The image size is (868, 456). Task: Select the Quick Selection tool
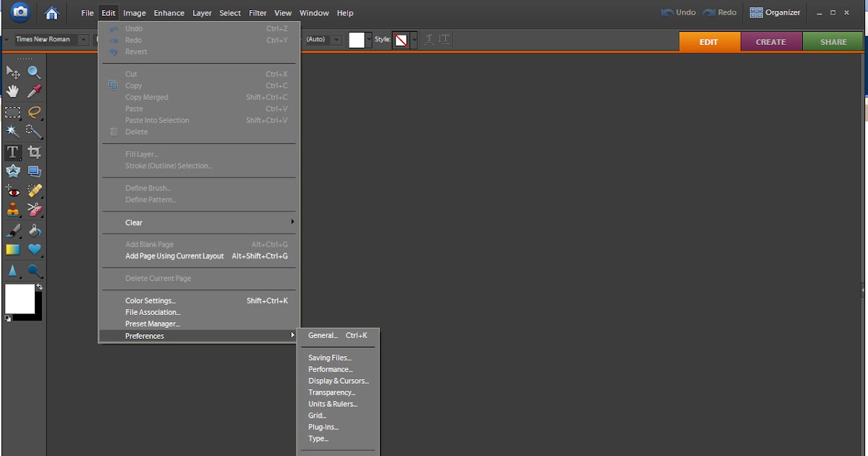coord(34,131)
